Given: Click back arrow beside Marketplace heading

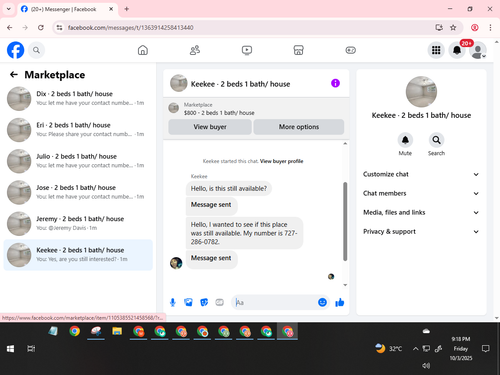Looking at the screenshot, I should point(14,74).
